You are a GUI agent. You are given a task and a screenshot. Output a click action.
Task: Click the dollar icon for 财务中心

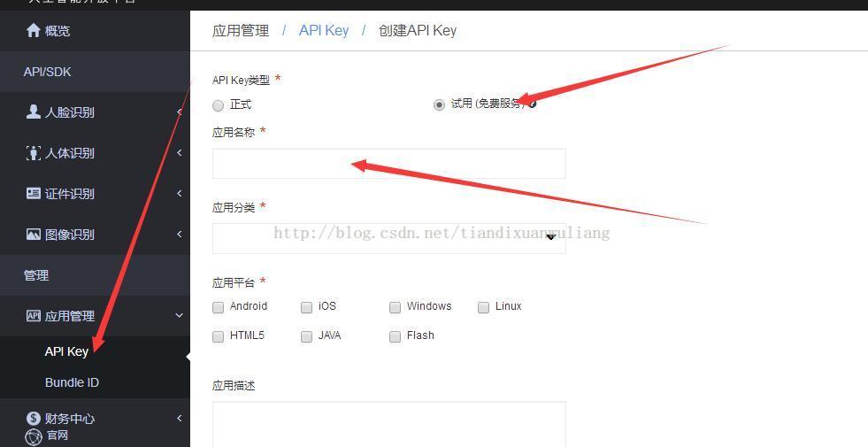click(x=34, y=418)
